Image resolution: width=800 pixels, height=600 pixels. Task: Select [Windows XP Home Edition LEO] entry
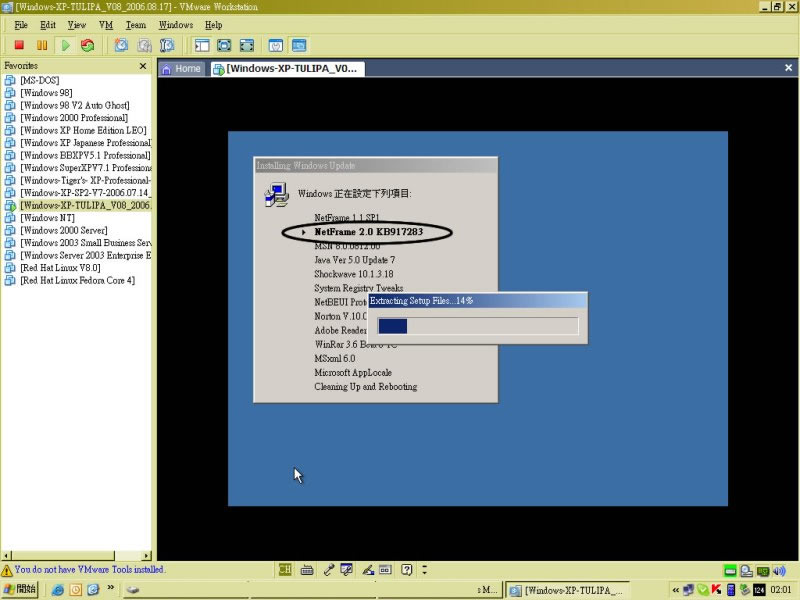(76, 130)
